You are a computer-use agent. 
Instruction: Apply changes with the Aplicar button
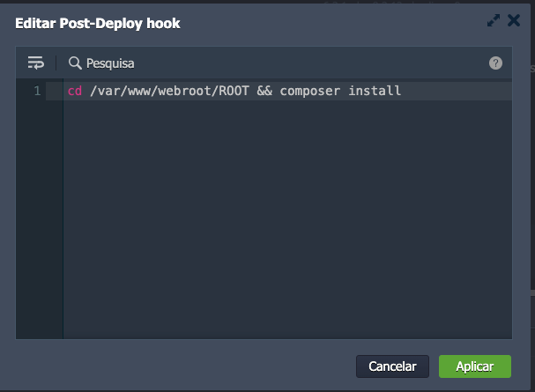pos(474,366)
